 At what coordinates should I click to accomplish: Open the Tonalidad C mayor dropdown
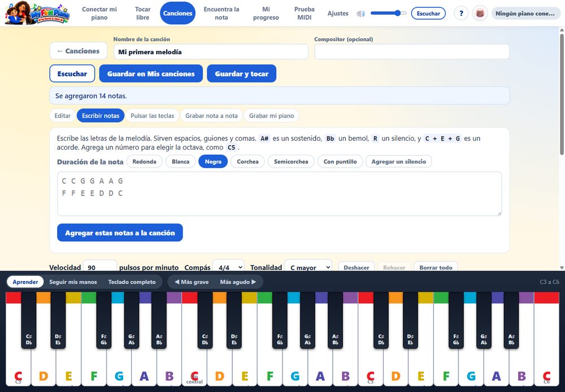point(308,267)
